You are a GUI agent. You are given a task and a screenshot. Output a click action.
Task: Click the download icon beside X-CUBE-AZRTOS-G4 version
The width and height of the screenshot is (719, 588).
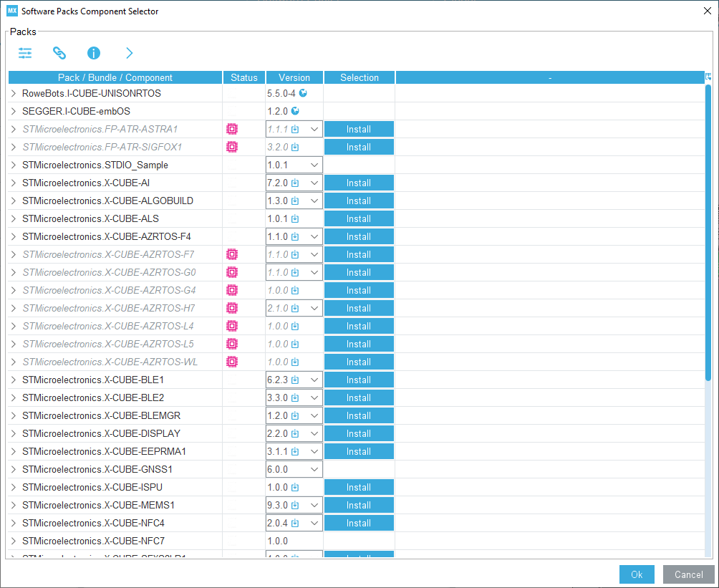tap(295, 290)
